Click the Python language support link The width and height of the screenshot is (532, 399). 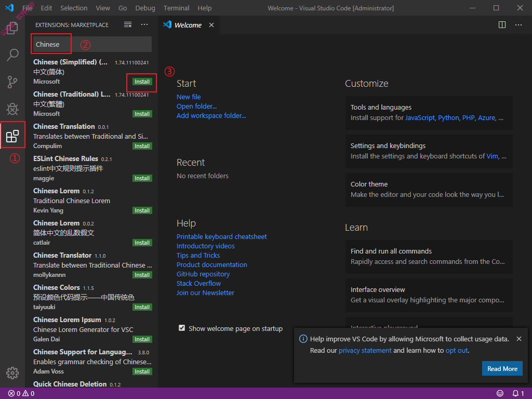(448, 118)
